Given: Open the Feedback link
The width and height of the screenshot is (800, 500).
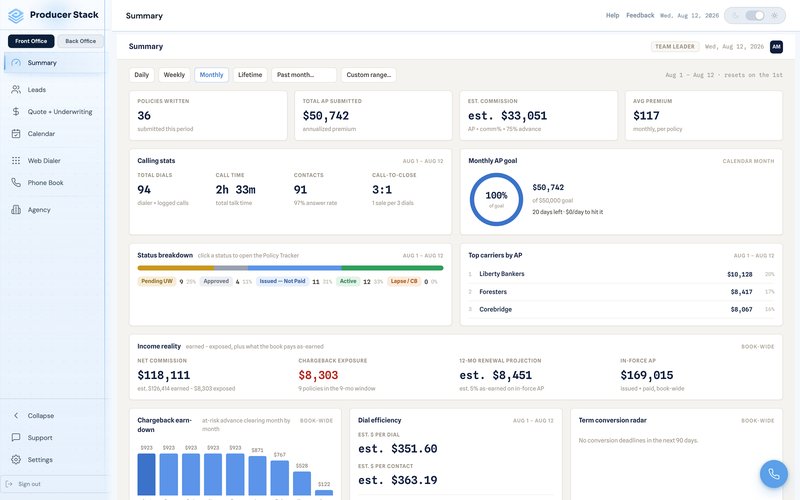Looking at the screenshot, I should pos(640,15).
